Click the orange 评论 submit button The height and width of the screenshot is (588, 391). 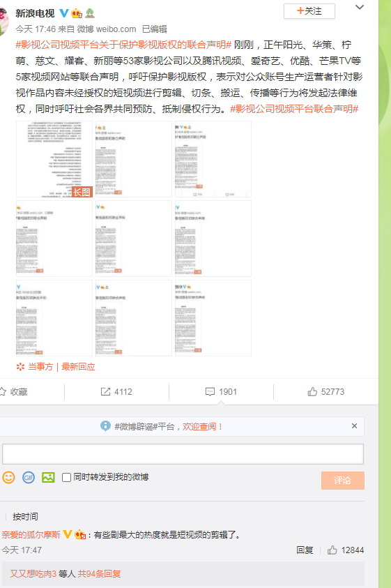[x=343, y=481]
